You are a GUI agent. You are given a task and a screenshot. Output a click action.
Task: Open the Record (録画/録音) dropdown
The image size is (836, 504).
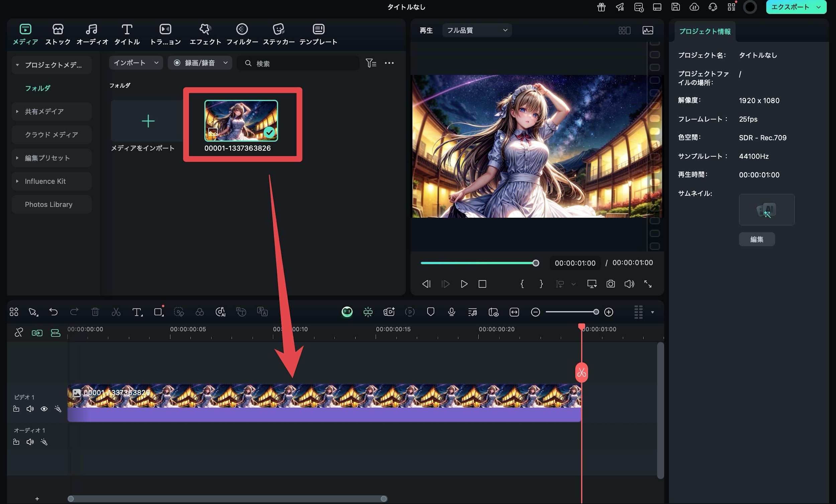pyautogui.click(x=200, y=63)
